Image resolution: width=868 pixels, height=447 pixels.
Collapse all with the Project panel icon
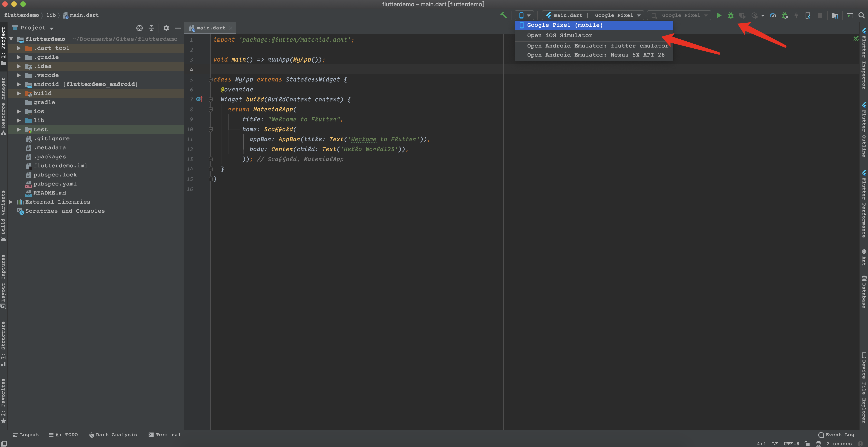151,28
